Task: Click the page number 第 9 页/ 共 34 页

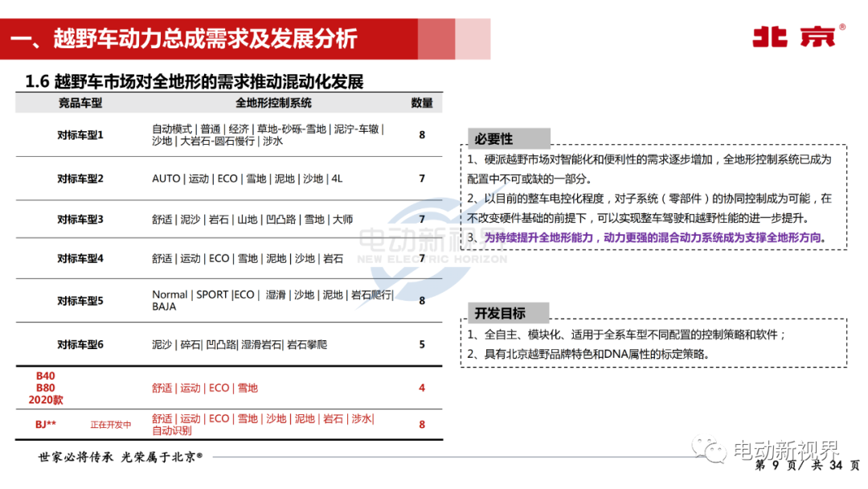Action: coord(808,466)
